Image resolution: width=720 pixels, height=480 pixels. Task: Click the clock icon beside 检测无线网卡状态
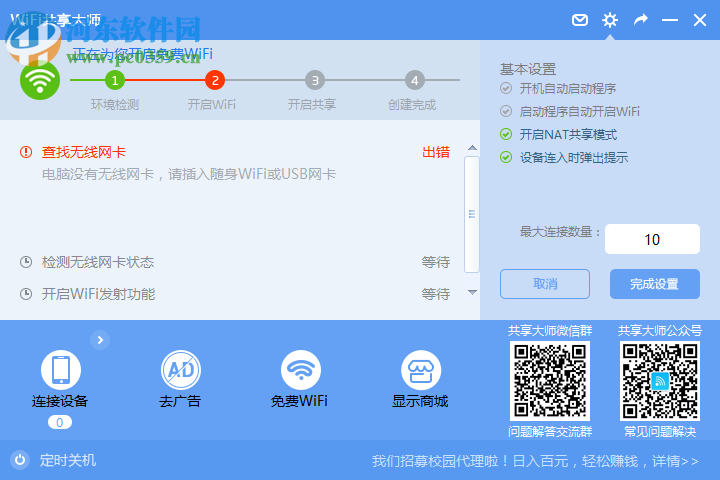pyautogui.click(x=26, y=262)
